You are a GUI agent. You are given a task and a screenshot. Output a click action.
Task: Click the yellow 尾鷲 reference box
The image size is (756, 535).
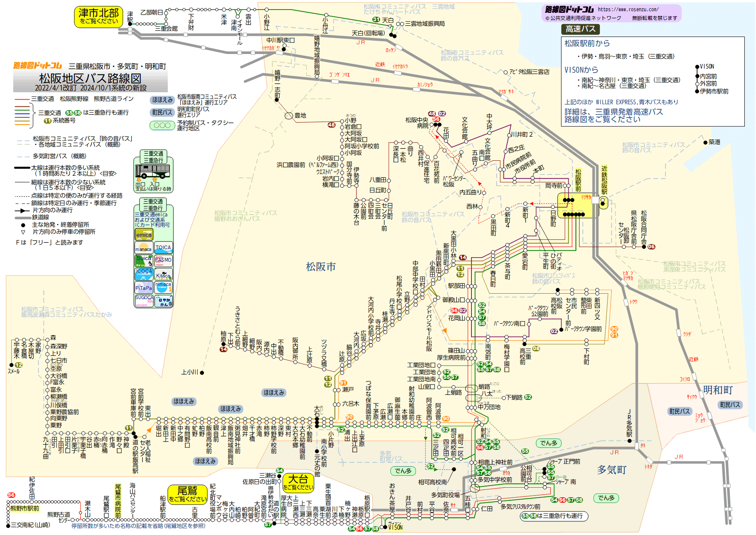pyautogui.click(x=187, y=494)
